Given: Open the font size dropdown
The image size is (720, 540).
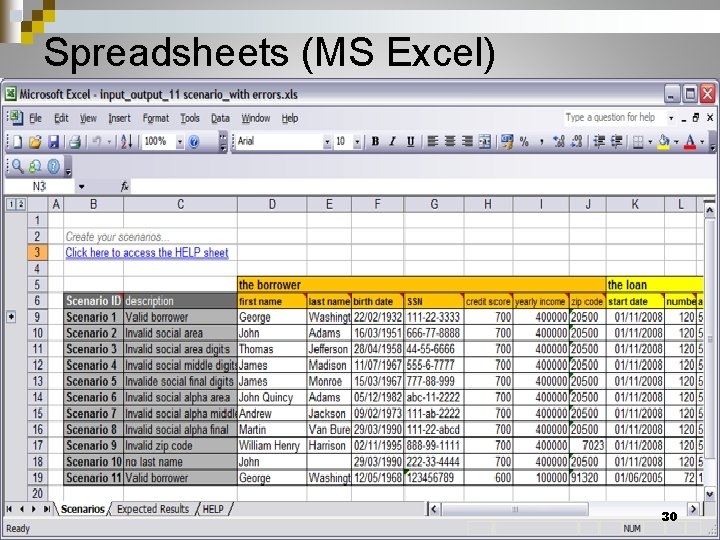Looking at the screenshot, I should (x=357, y=142).
